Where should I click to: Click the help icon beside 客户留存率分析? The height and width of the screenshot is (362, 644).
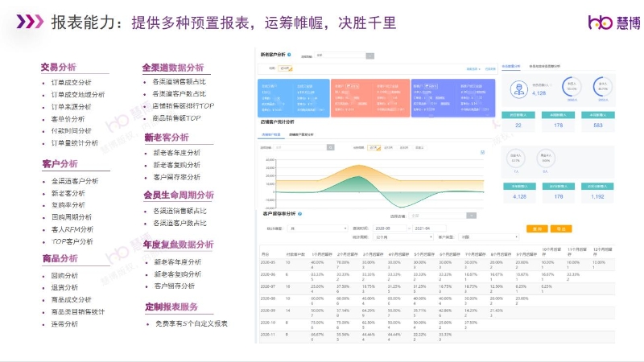[298, 215]
